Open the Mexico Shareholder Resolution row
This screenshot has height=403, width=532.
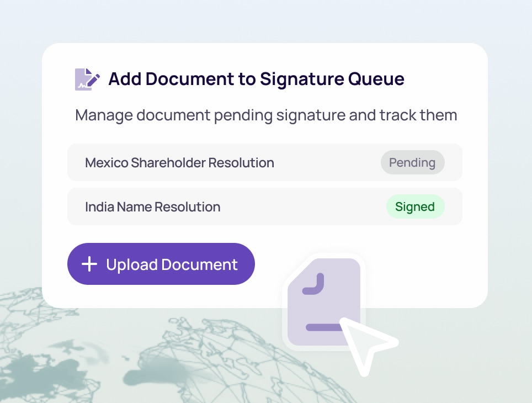coord(265,162)
